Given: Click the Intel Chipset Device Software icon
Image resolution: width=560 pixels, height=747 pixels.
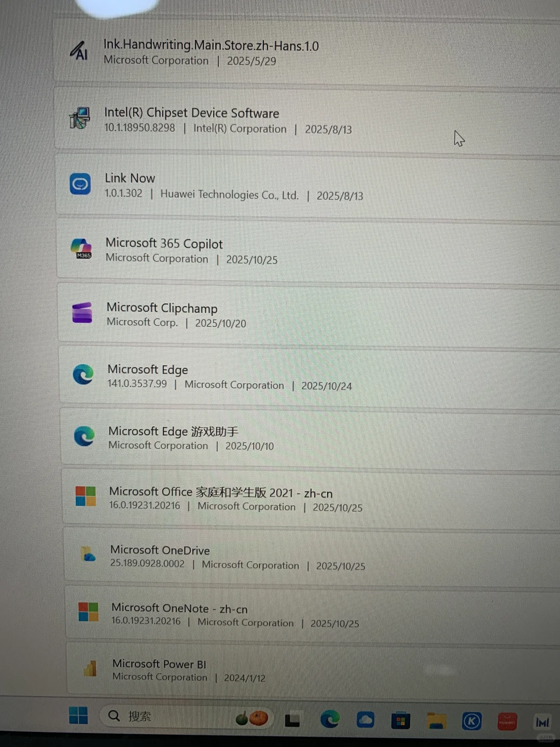Looking at the screenshot, I should pyautogui.click(x=80, y=118).
